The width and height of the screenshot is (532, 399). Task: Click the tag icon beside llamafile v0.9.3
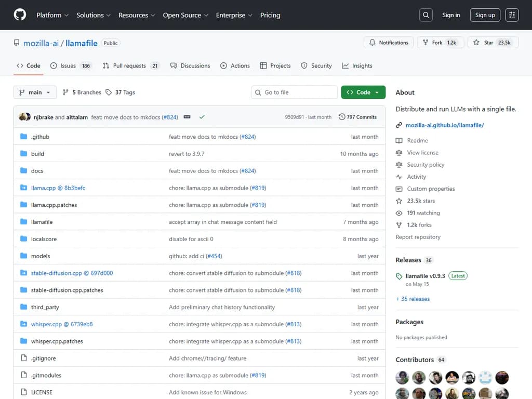(399, 276)
